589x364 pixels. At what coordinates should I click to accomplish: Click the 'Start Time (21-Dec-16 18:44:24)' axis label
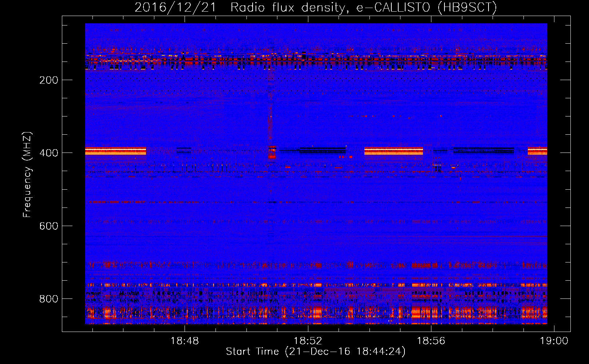click(316, 352)
